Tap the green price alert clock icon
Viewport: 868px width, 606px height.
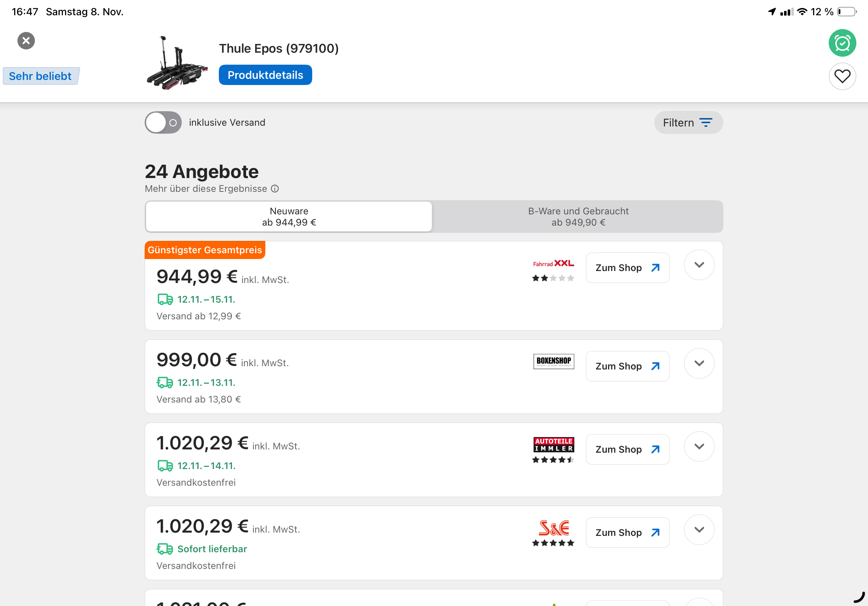(x=842, y=43)
